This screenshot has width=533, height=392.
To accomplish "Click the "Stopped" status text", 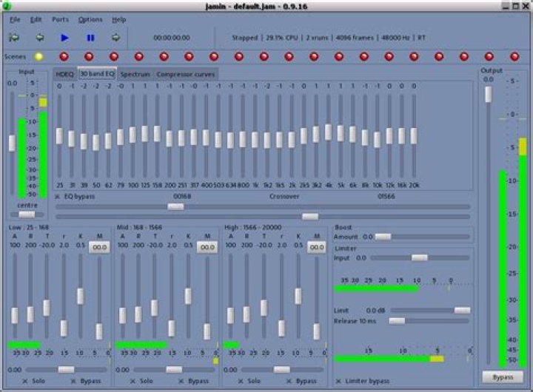I will tap(245, 38).
